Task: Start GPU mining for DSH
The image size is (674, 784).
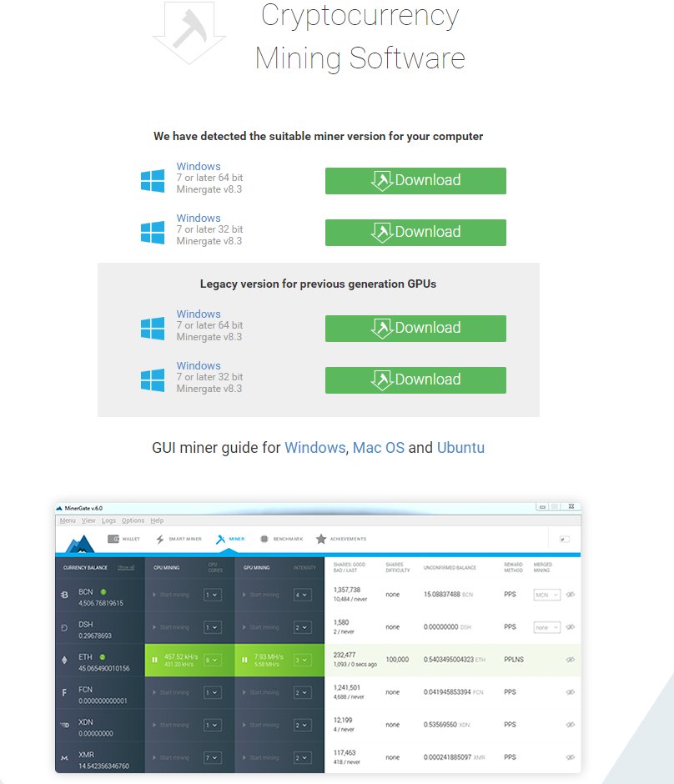Action: (x=260, y=627)
